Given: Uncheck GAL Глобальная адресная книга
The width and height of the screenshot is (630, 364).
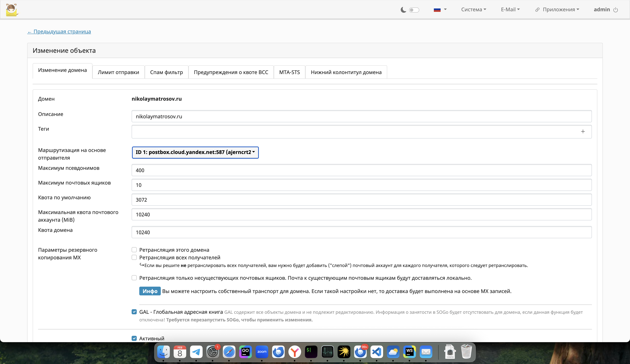Looking at the screenshot, I should pyautogui.click(x=134, y=312).
